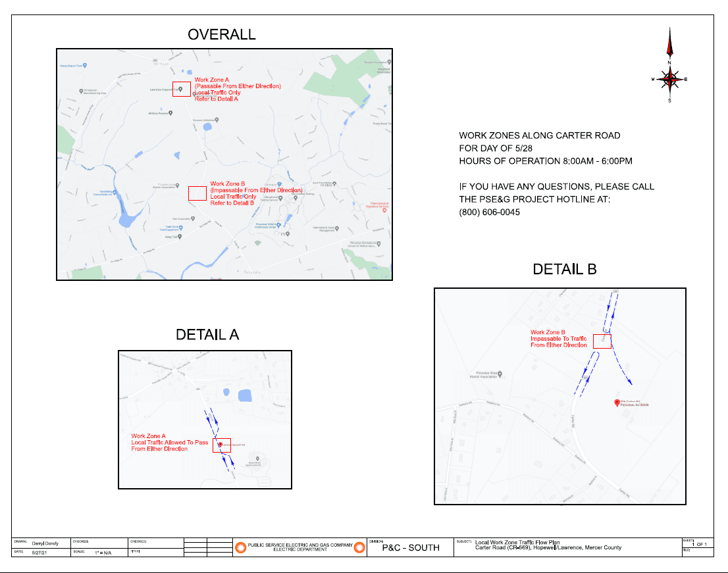The width and height of the screenshot is (728, 573).
Task: Click the PSE&G sun logo beside Electric Department text
Action: click(240, 546)
